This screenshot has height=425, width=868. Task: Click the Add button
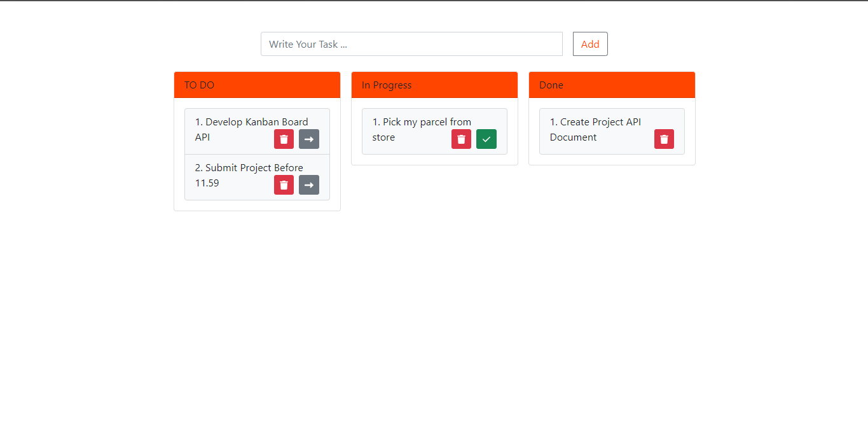click(590, 44)
